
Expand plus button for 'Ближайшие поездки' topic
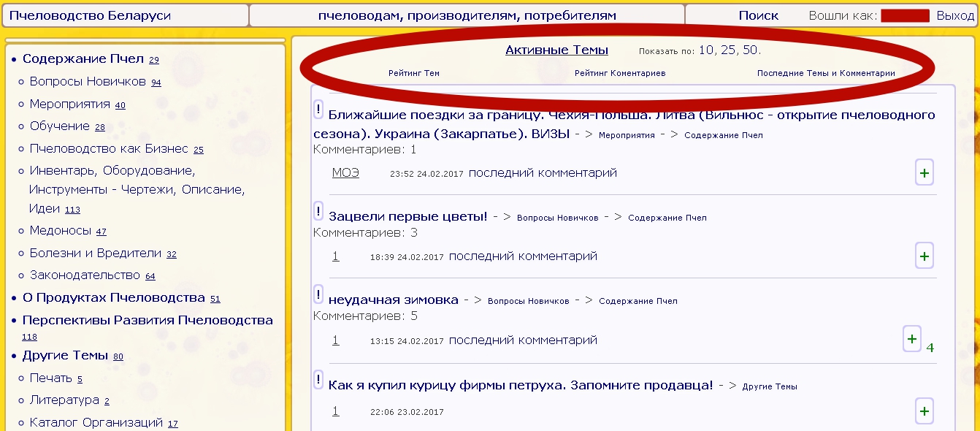924,173
